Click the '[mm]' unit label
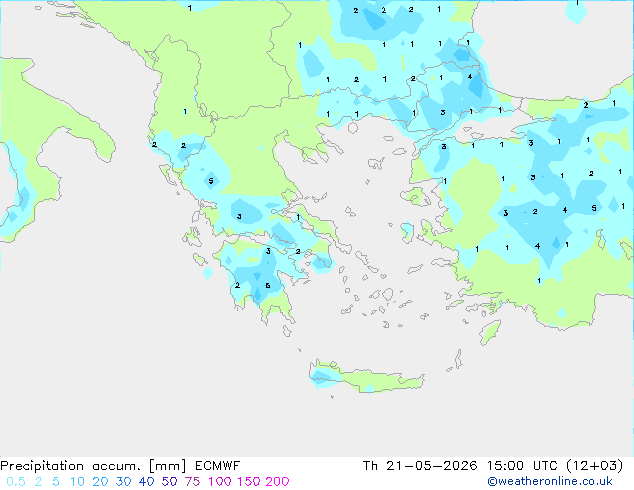Screen dimensions: 634x490 (x=167, y=466)
